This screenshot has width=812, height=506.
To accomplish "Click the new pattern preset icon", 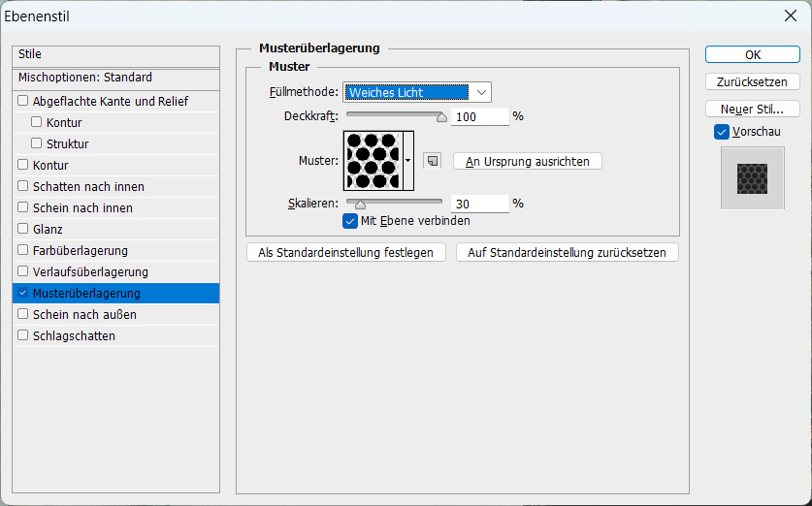I will [x=433, y=161].
